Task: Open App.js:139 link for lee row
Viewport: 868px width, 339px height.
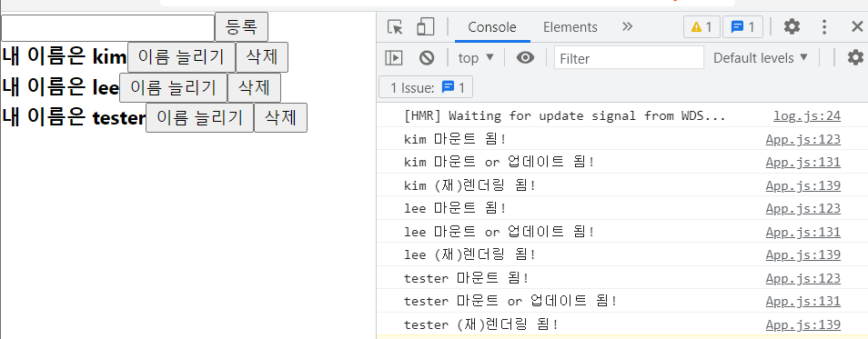Action: (x=803, y=255)
